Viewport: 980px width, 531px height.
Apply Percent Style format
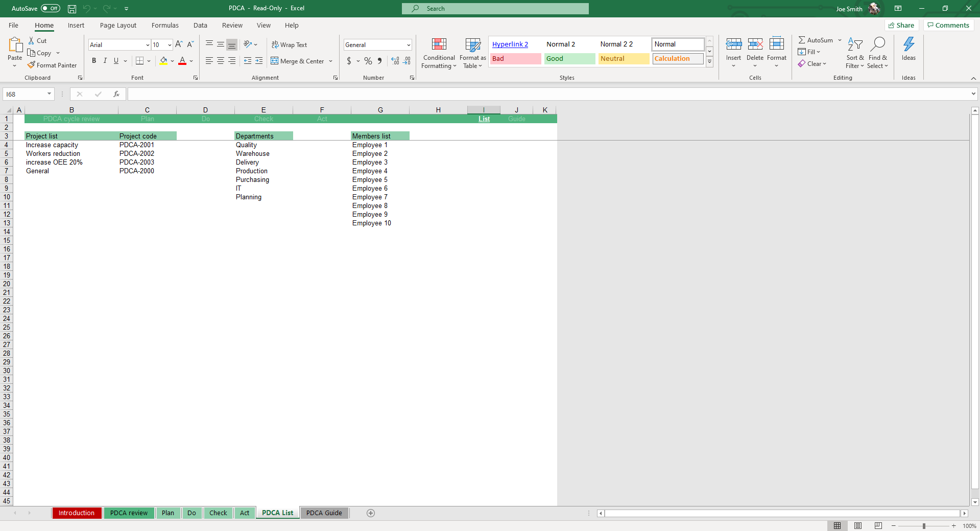(x=368, y=61)
